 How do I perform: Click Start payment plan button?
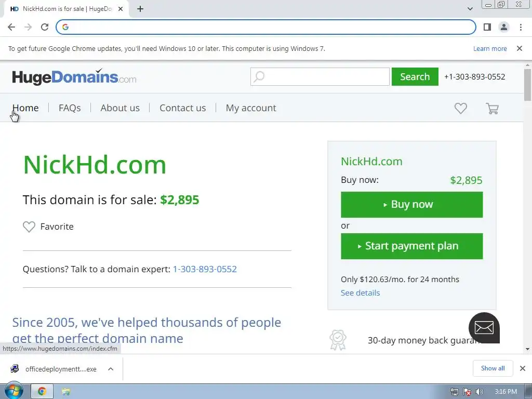click(411, 246)
